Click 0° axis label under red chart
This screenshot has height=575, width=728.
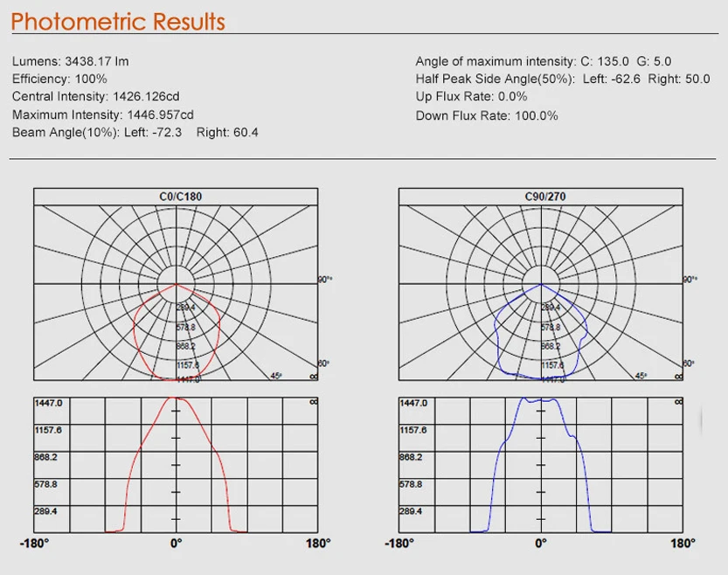[x=176, y=544]
